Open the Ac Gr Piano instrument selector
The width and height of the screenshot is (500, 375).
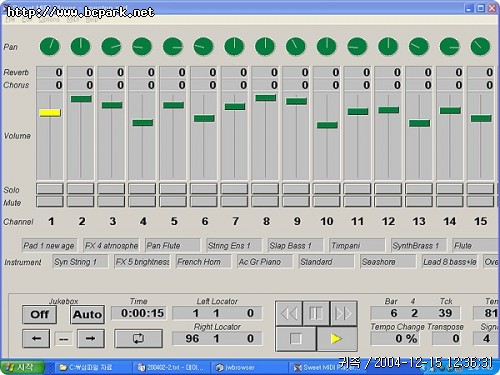(x=265, y=262)
